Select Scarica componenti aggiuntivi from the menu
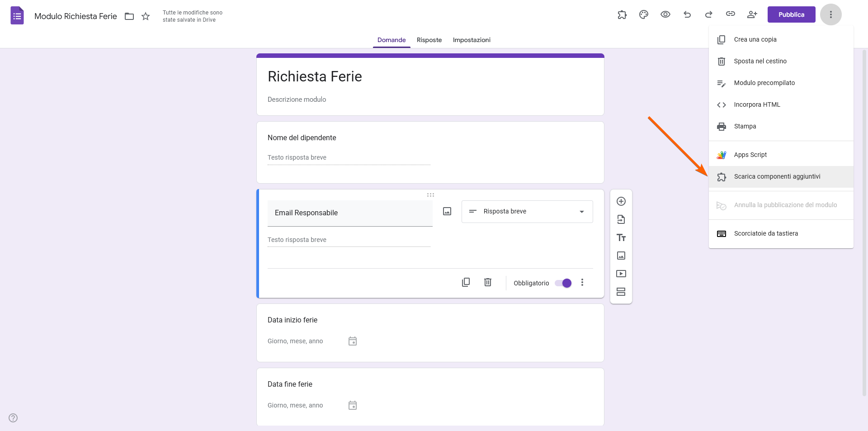The width and height of the screenshot is (868, 431). [x=777, y=176]
